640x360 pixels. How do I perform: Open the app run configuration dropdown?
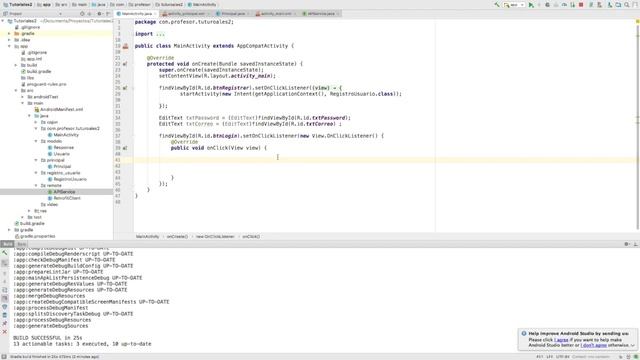tap(514, 5)
